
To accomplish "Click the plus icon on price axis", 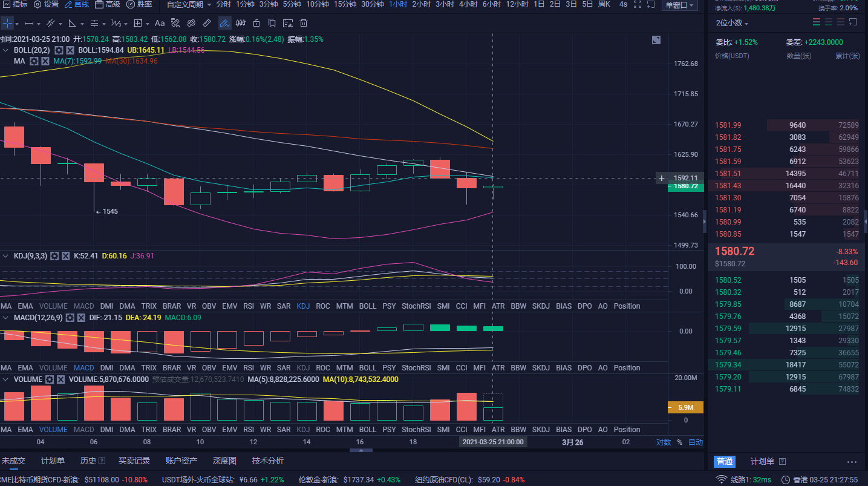I will 662,178.
